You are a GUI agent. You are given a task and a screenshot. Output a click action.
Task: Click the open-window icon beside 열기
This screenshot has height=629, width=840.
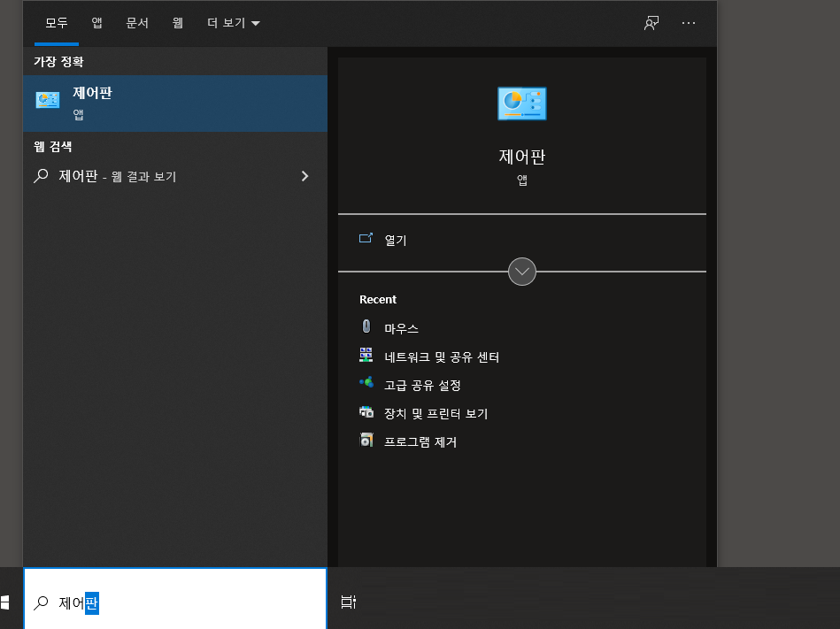(x=366, y=238)
